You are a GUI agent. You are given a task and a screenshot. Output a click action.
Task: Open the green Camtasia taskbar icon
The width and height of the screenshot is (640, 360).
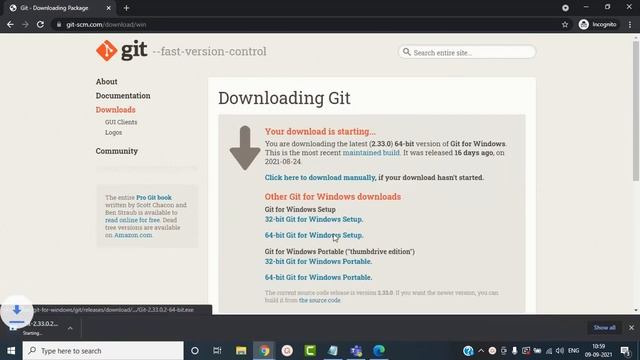pos(310,351)
